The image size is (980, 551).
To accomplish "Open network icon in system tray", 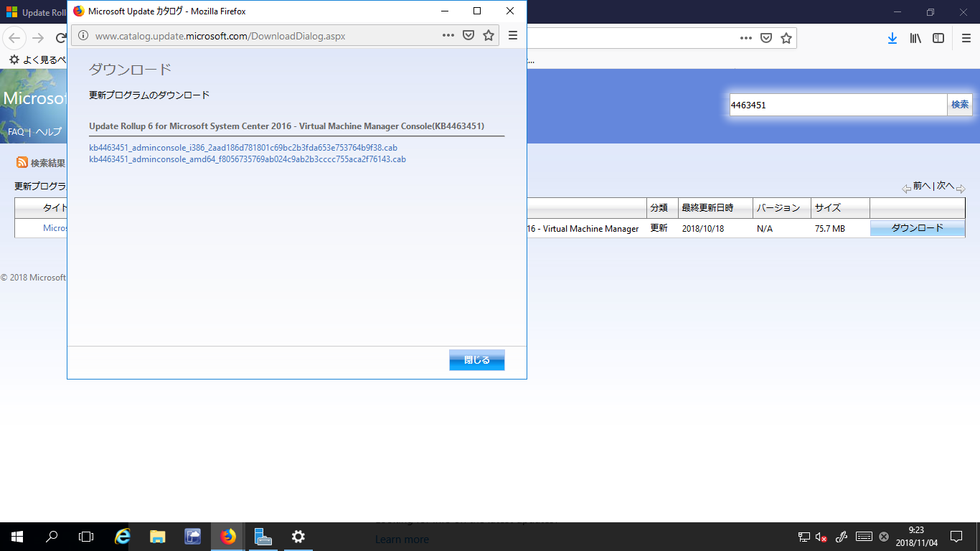I will (x=804, y=537).
